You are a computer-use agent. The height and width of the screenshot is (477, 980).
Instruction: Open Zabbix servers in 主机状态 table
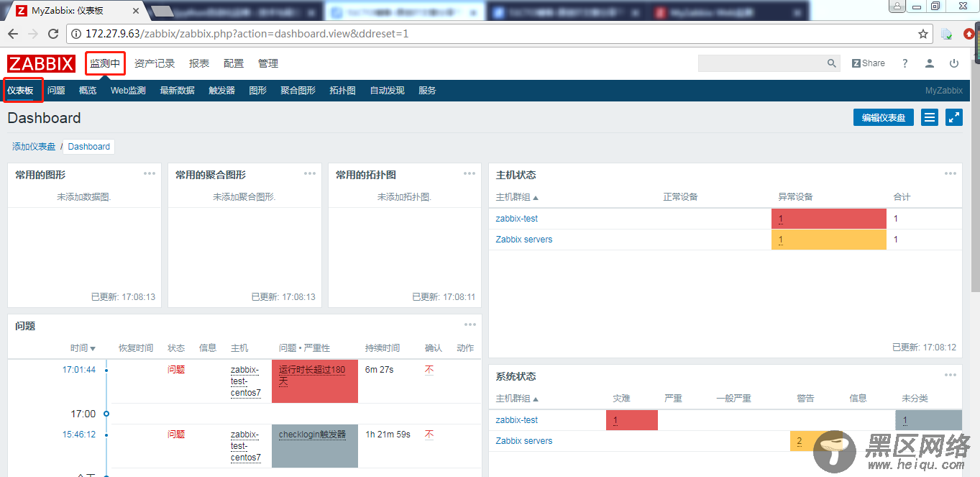click(x=524, y=240)
